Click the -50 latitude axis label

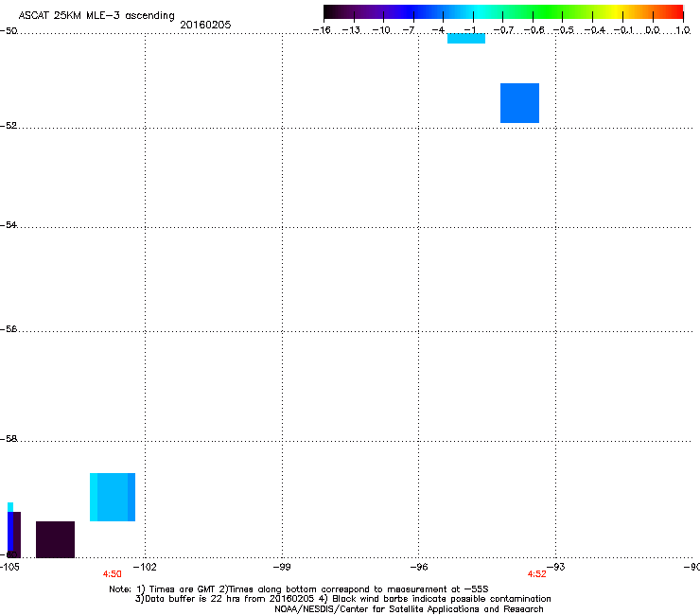[x=9, y=31]
